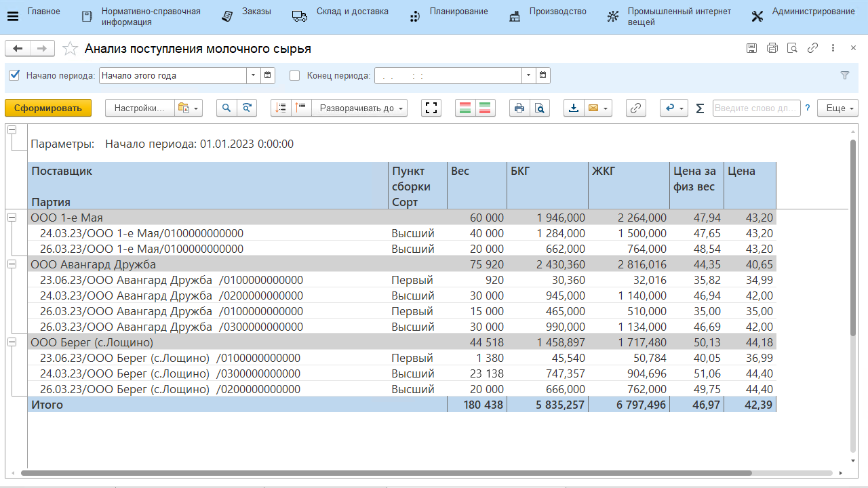Uncheck the Начало периода checkbox
868x488 pixels.
point(15,75)
